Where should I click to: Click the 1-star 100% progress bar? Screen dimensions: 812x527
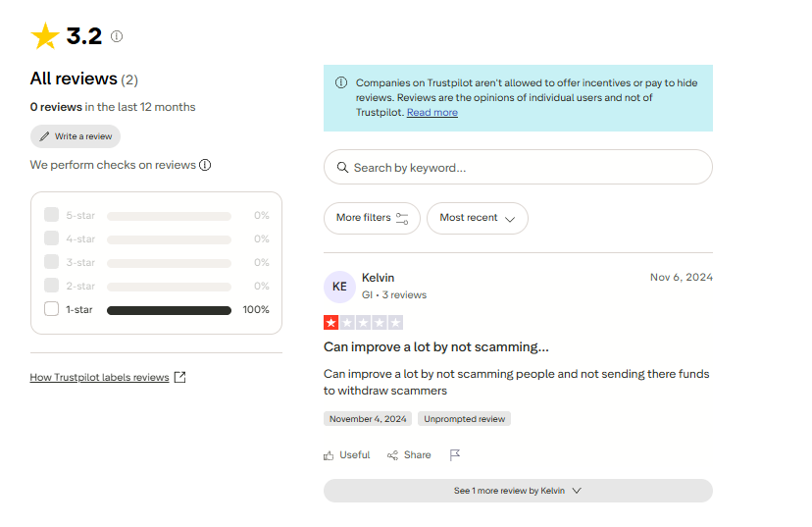point(169,310)
